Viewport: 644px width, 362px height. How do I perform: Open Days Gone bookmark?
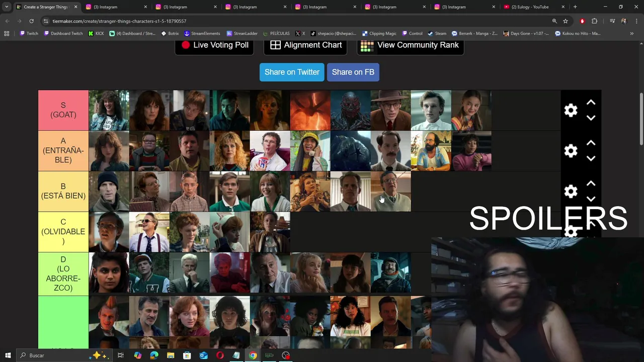(526, 34)
